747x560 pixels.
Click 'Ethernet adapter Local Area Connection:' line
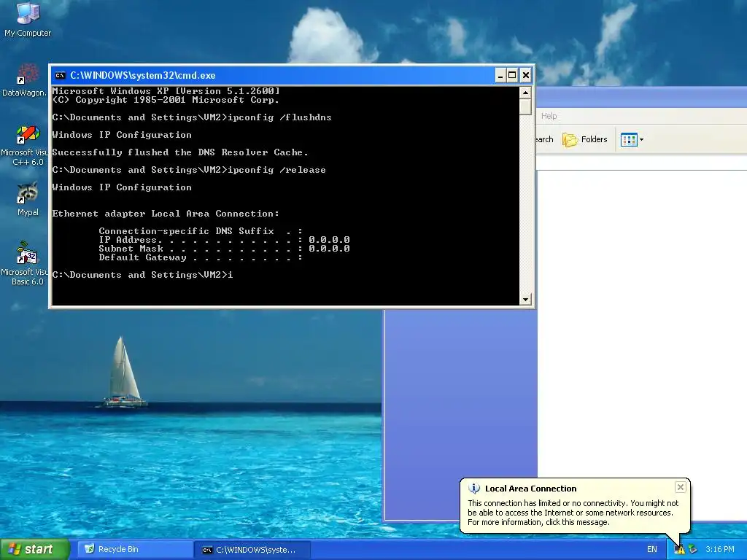[166, 214]
